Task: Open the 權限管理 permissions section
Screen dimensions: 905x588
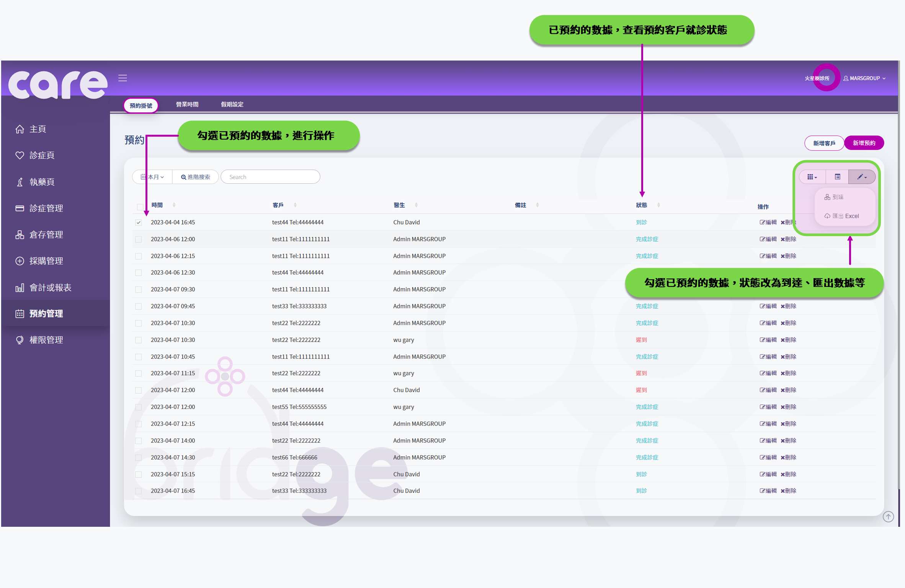Action: pyautogui.click(x=46, y=339)
